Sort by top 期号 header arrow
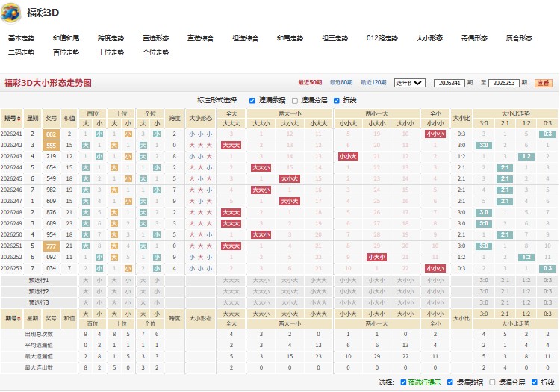Image resolution: width=560 pixels, height=392 pixels. (19, 119)
